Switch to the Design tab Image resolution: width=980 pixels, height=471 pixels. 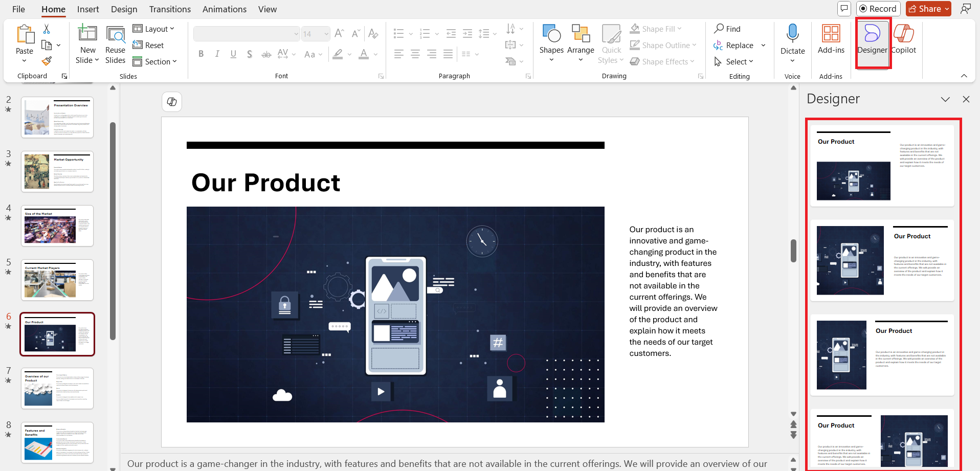[x=124, y=9]
